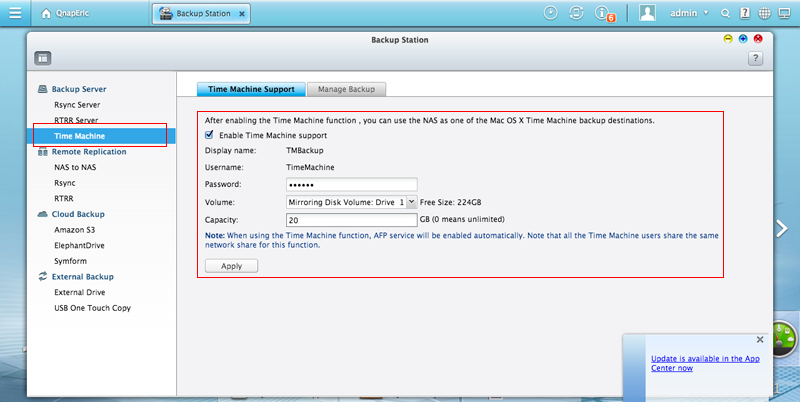Click the Apply button
Image resolution: width=800 pixels, height=402 pixels.
pos(231,266)
